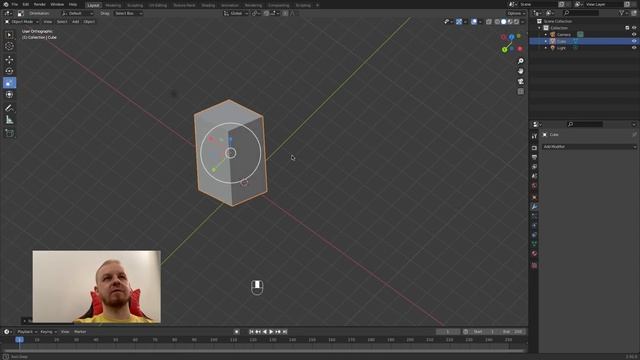
Task: Open the viewport Add menu
Action: point(76,22)
